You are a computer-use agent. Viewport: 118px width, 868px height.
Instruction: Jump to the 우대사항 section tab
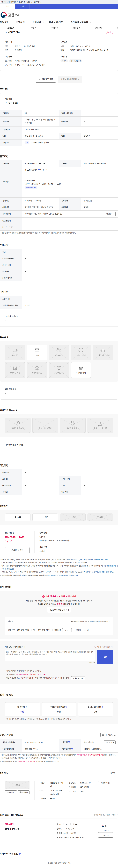pyautogui.click(x=55, y=28)
